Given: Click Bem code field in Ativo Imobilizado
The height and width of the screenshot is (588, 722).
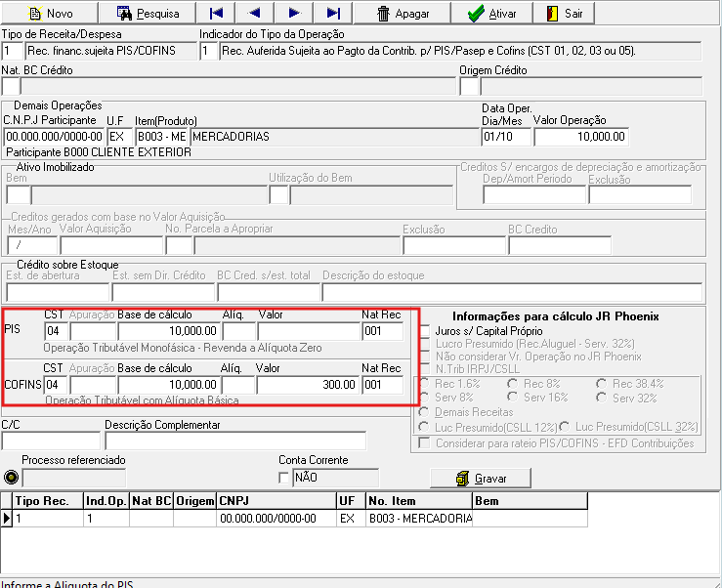Looking at the screenshot, I should [18, 195].
